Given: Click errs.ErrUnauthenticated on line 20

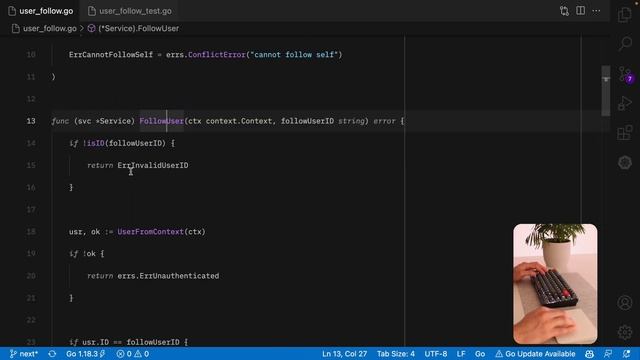Looking at the screenshot, I should tap(168, 276).
